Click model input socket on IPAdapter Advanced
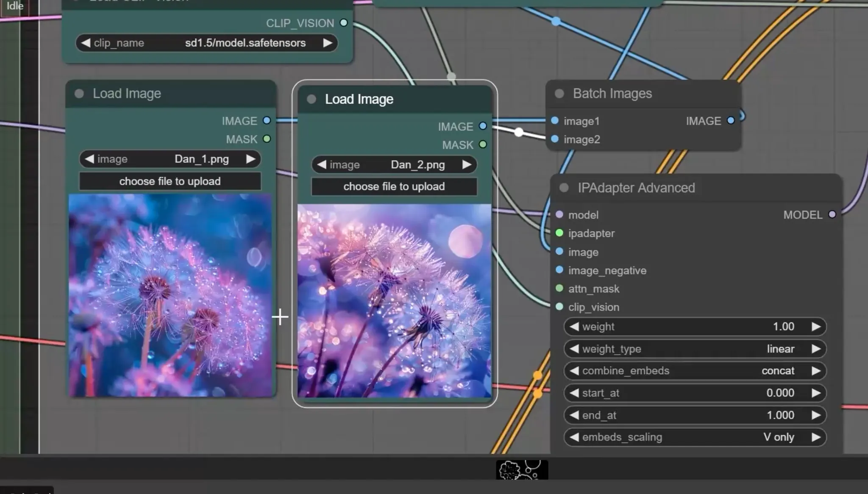Image resolution: width=868 pixels, height=494 pixels. click(x=559, y=215)
